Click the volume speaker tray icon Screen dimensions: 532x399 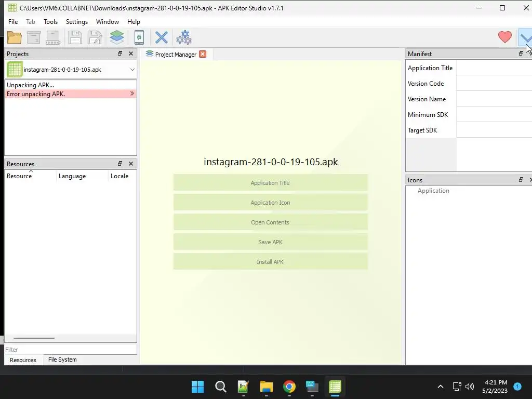470,387
